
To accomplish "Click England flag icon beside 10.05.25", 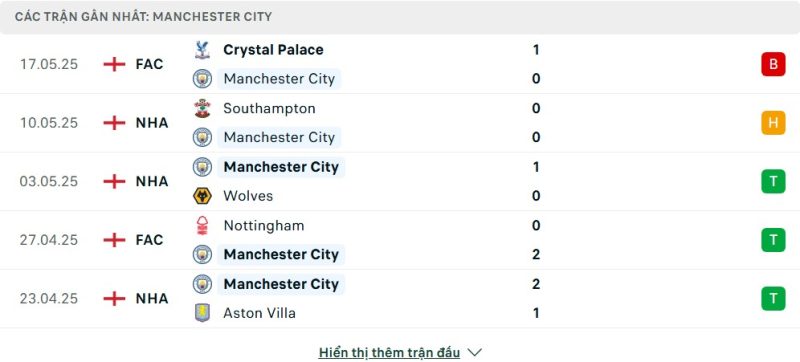I will tap(114, 123).
